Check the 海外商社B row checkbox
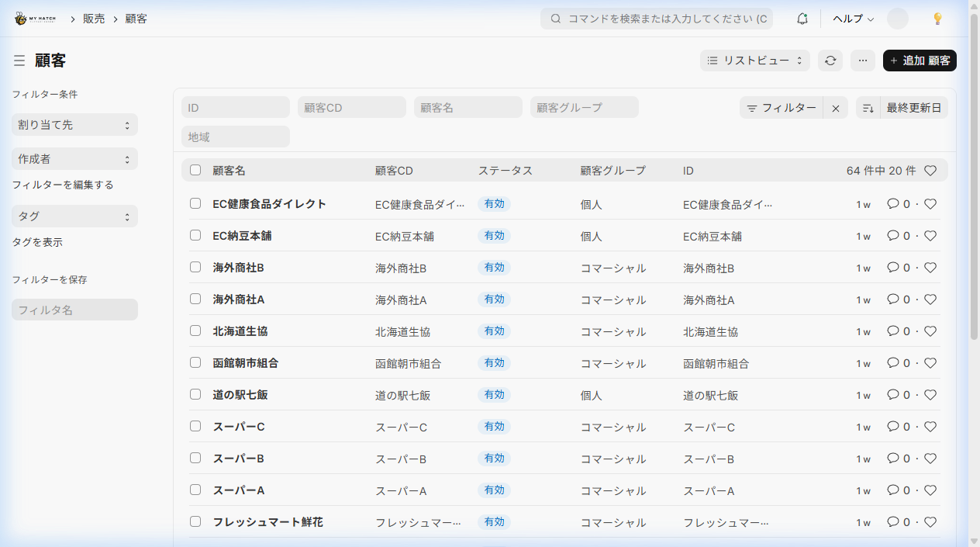 [x=195, y=267]
